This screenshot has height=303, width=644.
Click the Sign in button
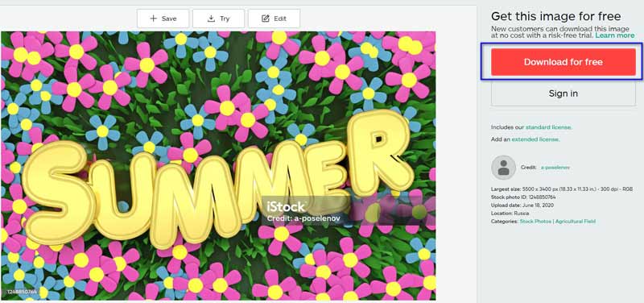(x=563, y=93)
